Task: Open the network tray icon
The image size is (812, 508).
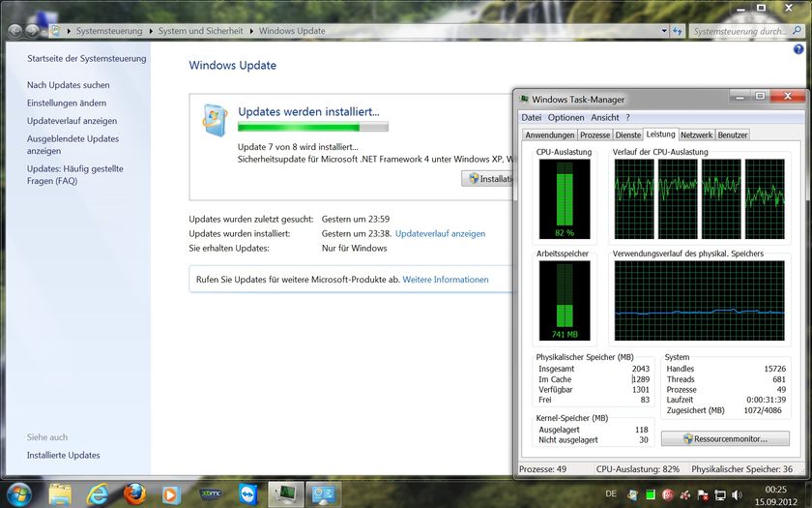Action: (x=720, y=495)
